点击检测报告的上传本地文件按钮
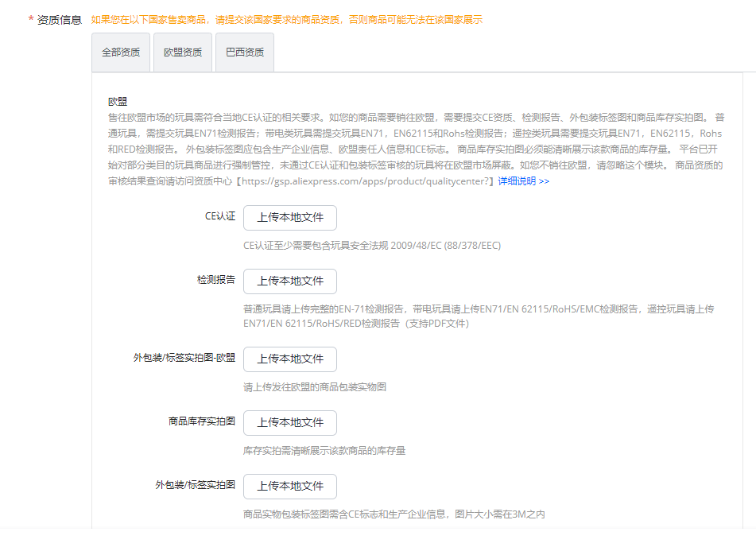Screen dimensions: 756x555 (289, 281)
